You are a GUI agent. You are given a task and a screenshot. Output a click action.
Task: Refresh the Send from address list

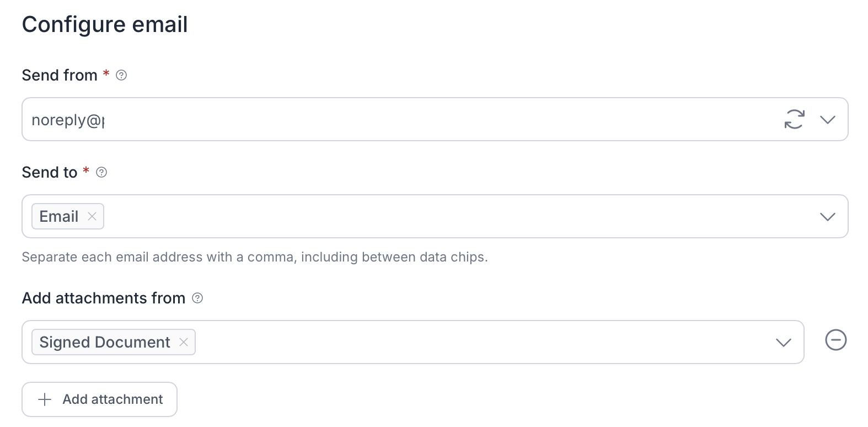pyautogui.click(x=794, y=119)
